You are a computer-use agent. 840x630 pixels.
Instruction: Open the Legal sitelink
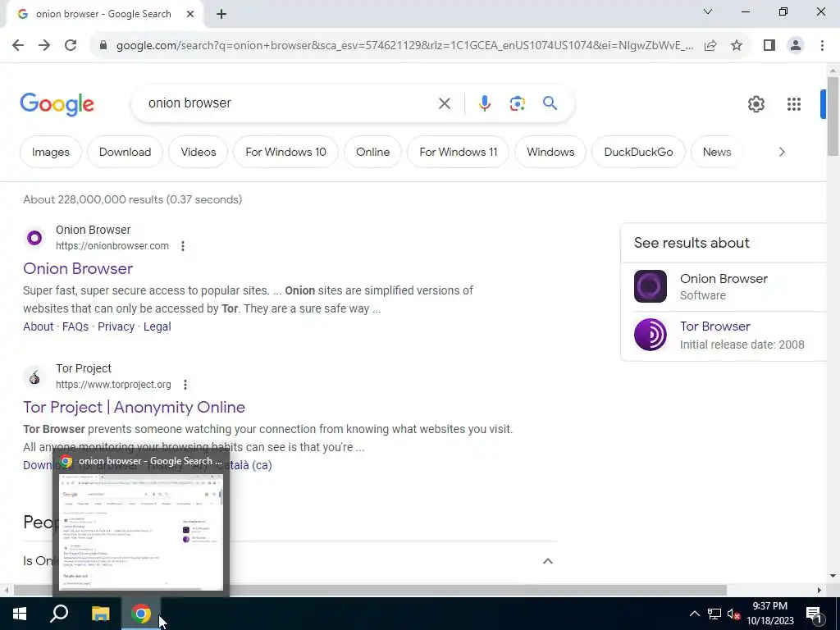tap(157, 326)
